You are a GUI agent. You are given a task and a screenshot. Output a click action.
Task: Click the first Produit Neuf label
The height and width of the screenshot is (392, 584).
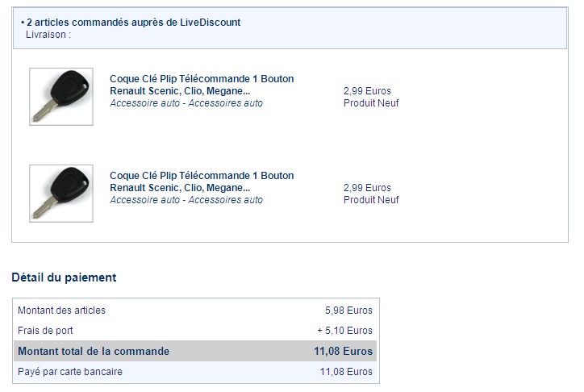[371, 103]
